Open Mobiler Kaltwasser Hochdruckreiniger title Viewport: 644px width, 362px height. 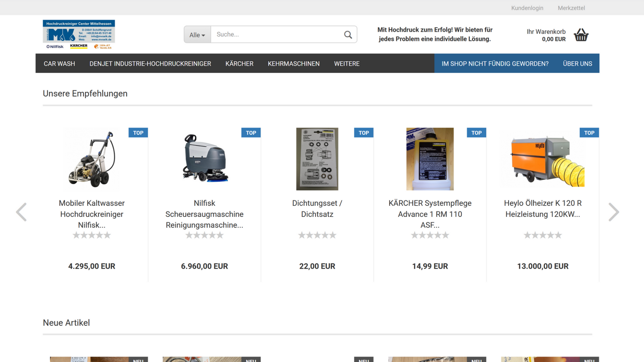point(92,214)
